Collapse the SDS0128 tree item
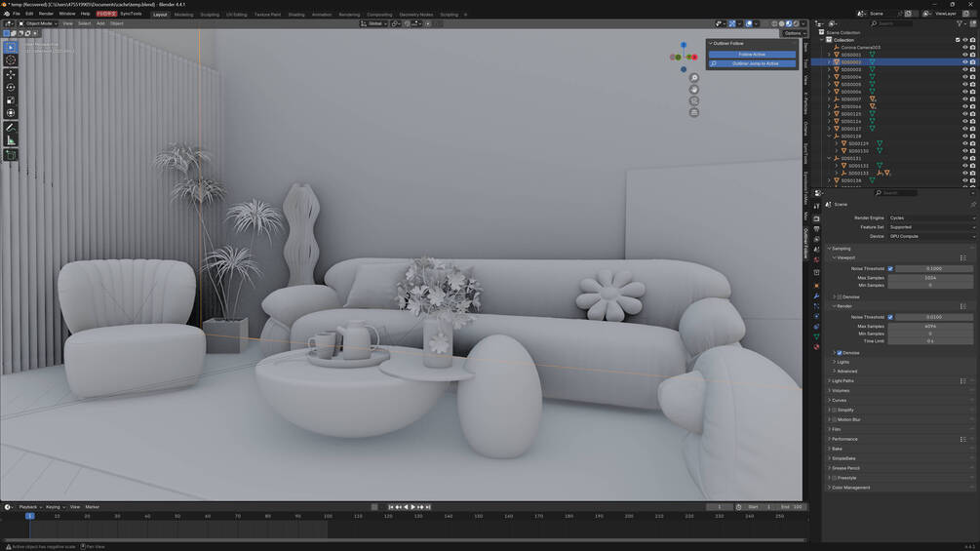This screenshot has width=980, height=551. coord(830,137)
